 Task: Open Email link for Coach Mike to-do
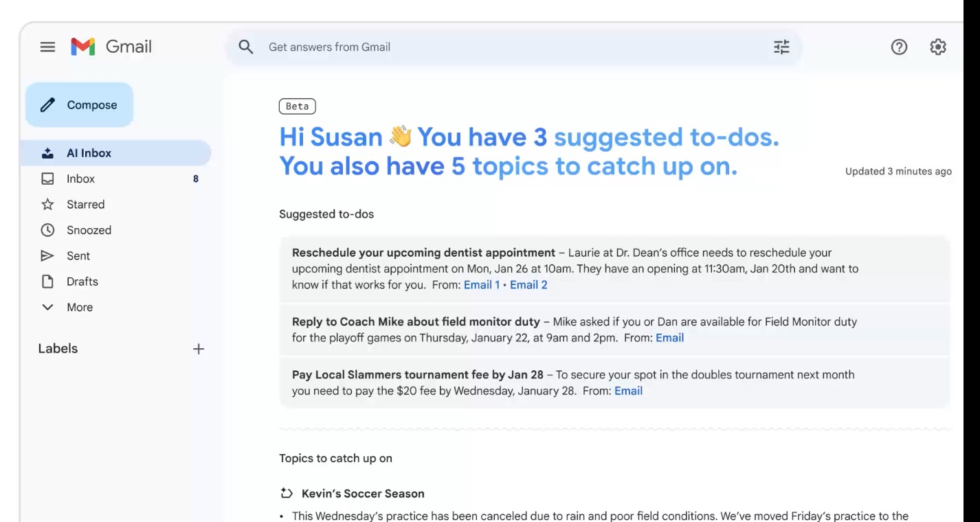(x=669, y=337)
